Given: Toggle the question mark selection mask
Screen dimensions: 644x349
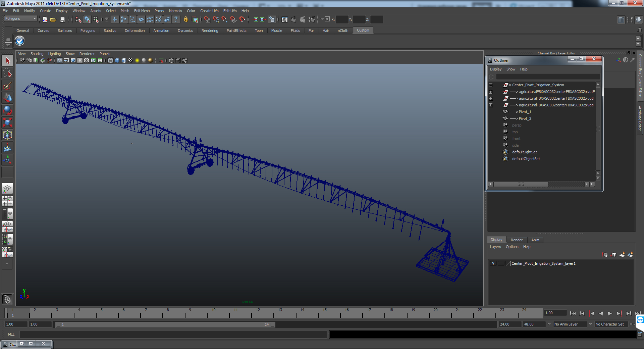Looking at the screenshot, I should 176,19.
